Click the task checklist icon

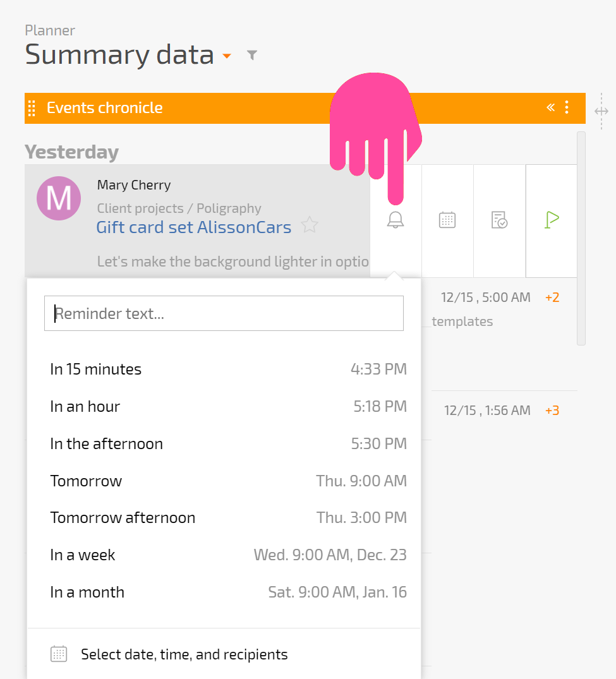pyautogui.click(x=499, y=220)
